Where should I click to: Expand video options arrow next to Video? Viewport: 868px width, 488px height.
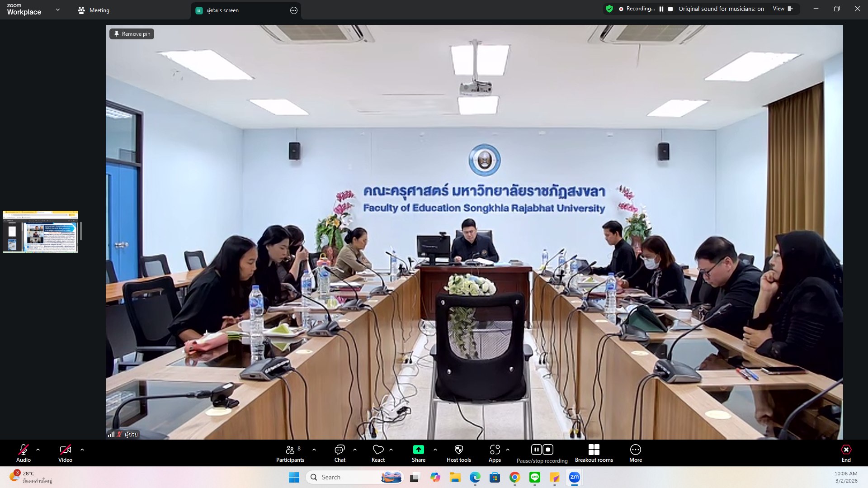coord(82,450)
